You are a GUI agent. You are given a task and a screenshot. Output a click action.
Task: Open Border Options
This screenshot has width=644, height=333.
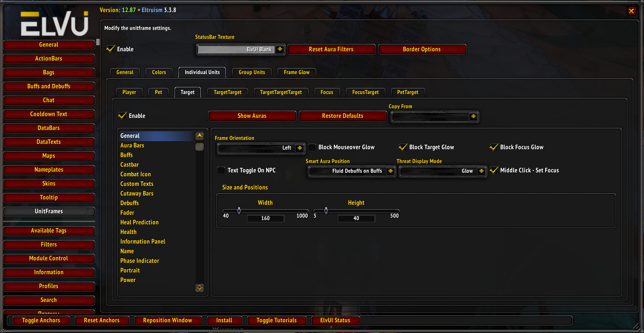[422, 49]
